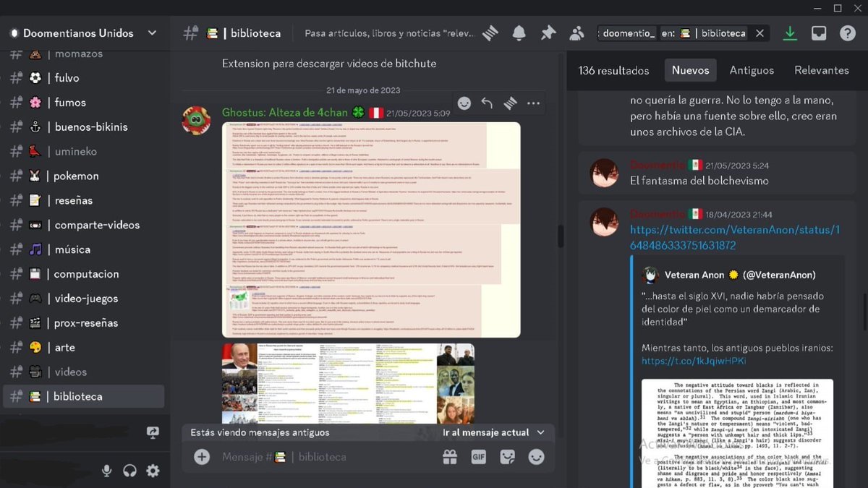Open the Putin collage image attachment

pos(348,383)
